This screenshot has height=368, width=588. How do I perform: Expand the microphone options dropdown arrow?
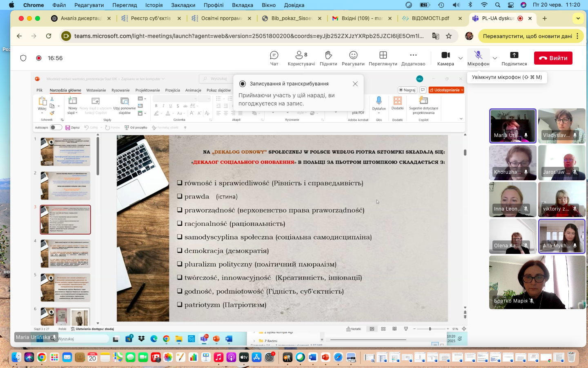pos(495,58)
